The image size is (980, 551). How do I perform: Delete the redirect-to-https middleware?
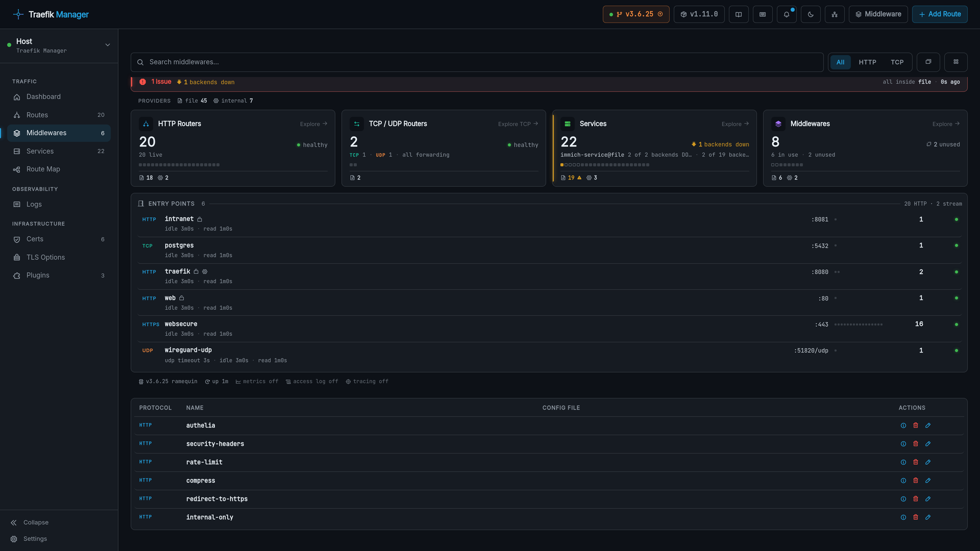click(x=916, y=499)
